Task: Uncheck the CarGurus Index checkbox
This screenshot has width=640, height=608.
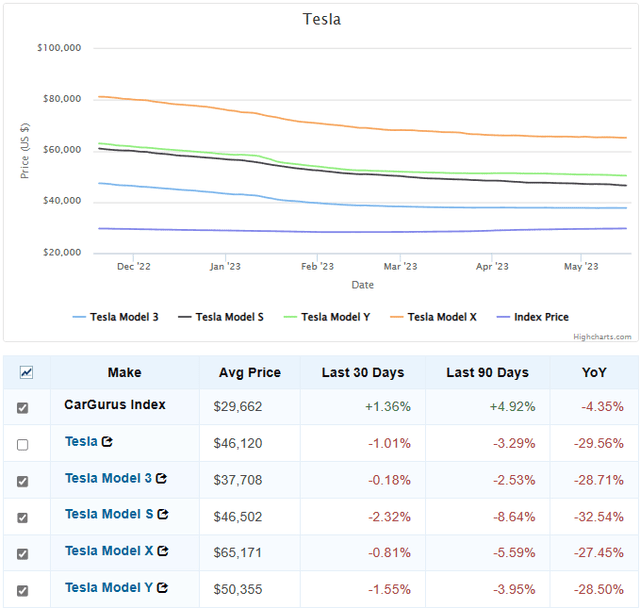Action: pos(23,408)
